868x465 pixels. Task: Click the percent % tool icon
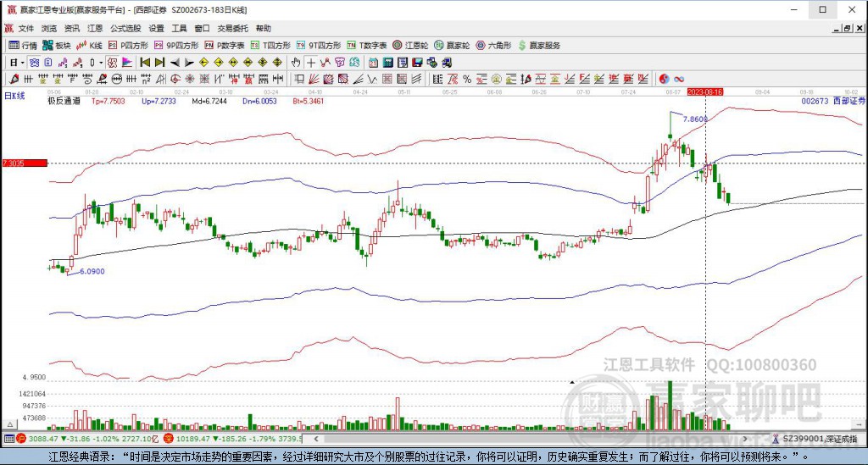point(467,79)
